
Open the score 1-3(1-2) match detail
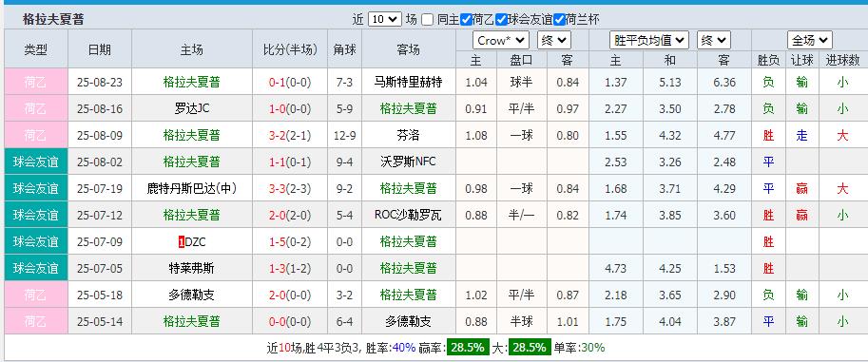(x=290, y=269)
